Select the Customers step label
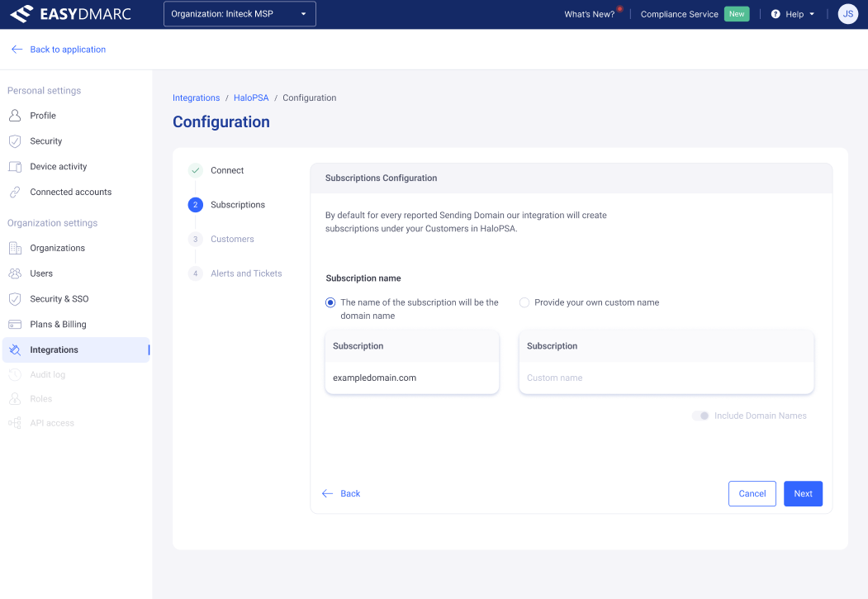 (x=232, y=239)
